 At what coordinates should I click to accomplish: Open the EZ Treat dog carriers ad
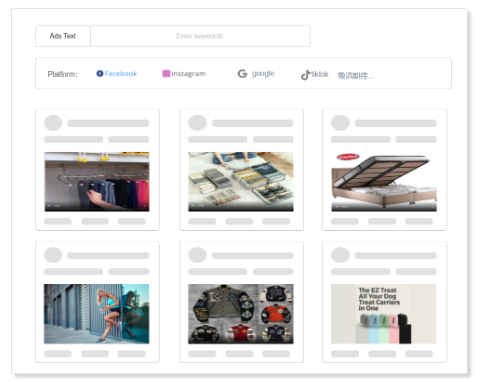point(384,314)
